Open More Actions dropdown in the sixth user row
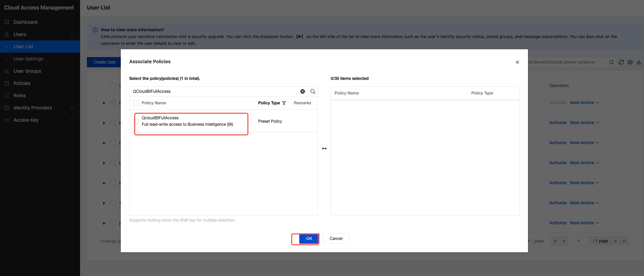Screen dimensions: 644x276 pyautogui.click(x=585, y=203)
